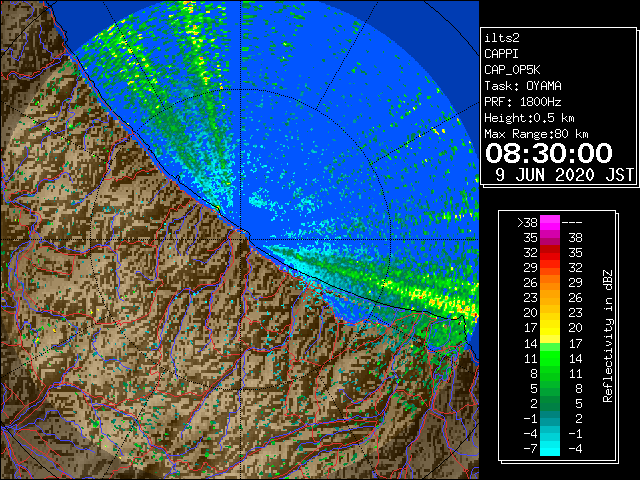
Task: Select the '9 JUN 2020 JST' date
Action: pyautogui.click(x=565, y=175)
